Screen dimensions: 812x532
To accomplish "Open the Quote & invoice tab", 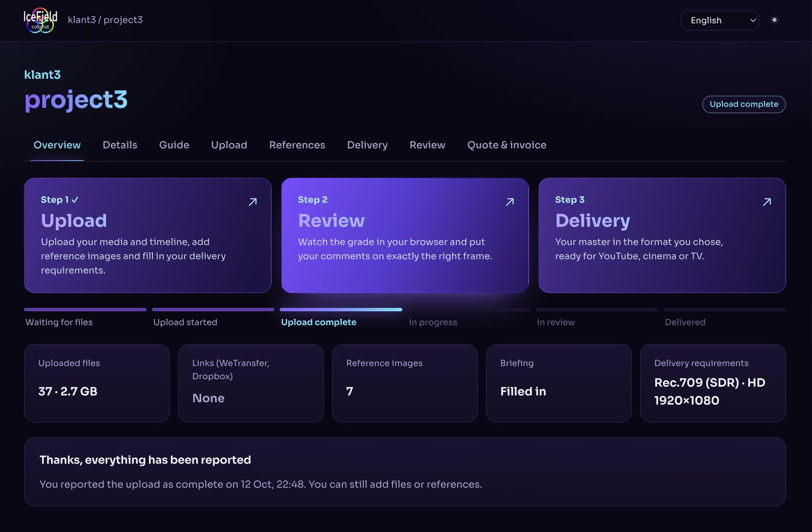I will (506, 145).
